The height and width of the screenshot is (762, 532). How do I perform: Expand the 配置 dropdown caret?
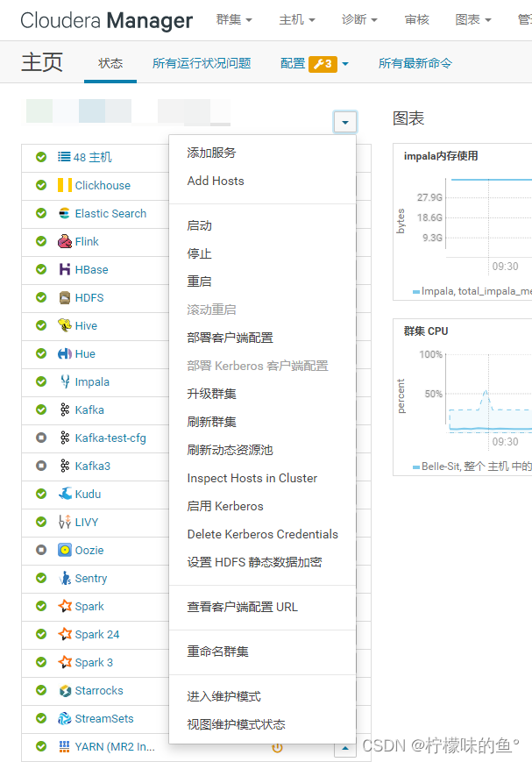(x=345, y=64)
